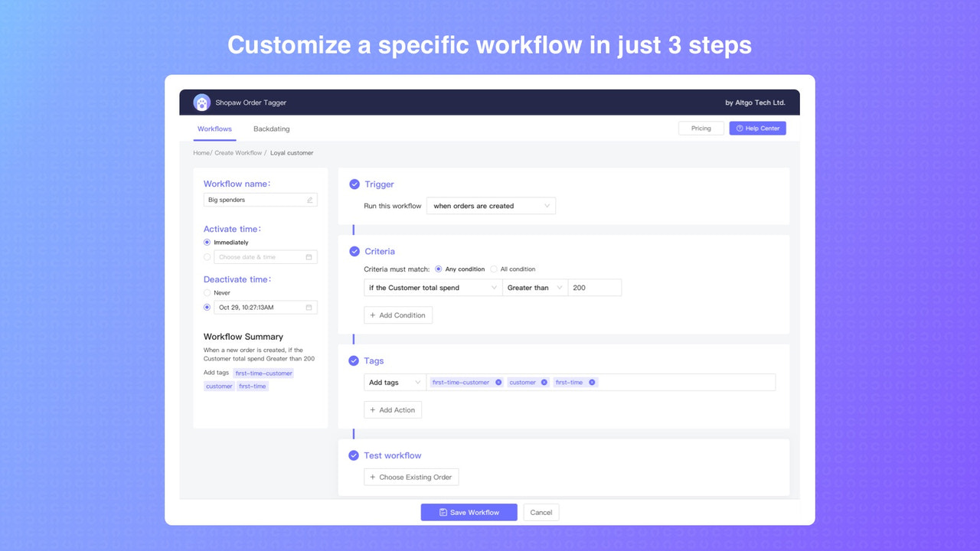The image size is (980, 551).
Task: Select the Never deactivate option
Action: point(206,292)
